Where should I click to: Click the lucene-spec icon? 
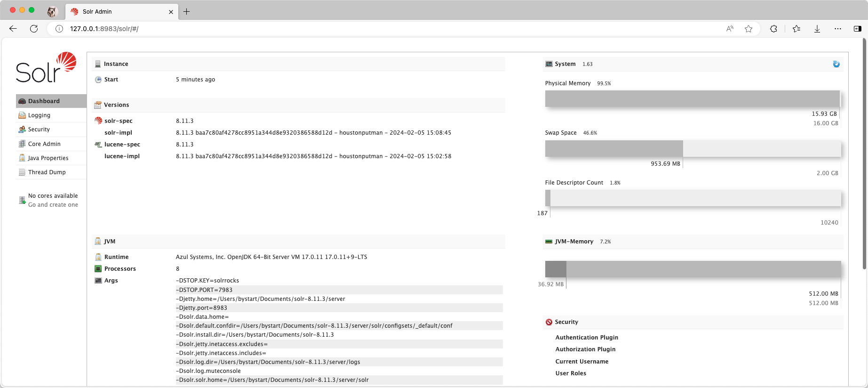click(x=98, y=145)
